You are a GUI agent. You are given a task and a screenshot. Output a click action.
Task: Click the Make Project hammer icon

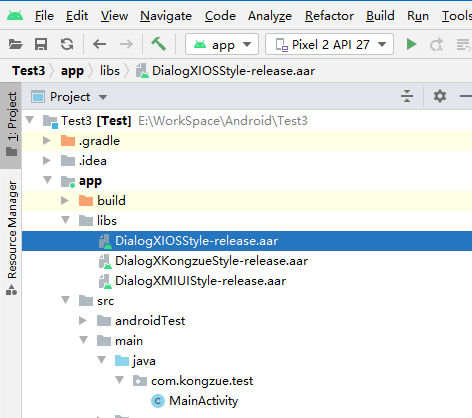[x=159, y=44]
